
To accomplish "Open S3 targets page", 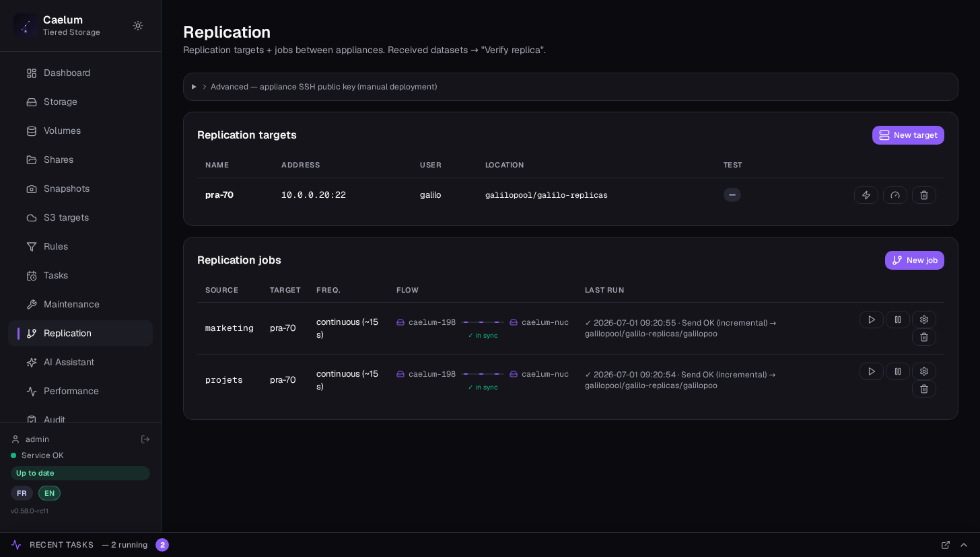I will [80, 217].
